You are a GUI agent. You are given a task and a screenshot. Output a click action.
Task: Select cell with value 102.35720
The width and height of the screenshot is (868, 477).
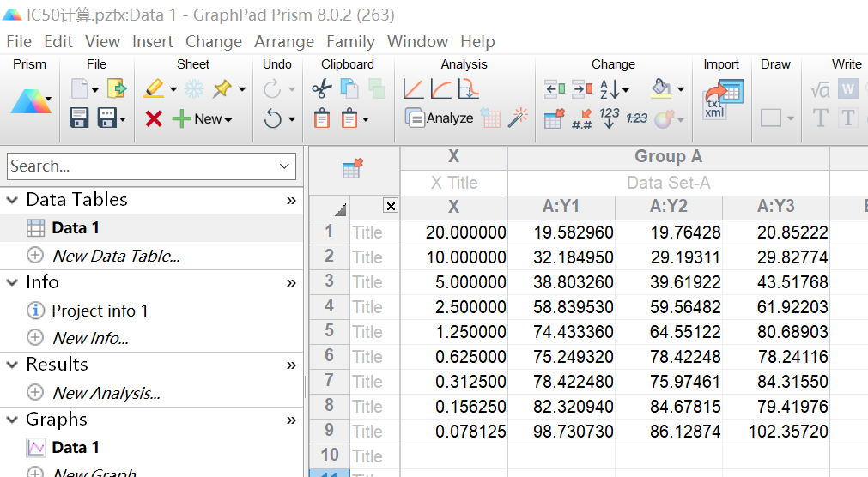[776, 432]
